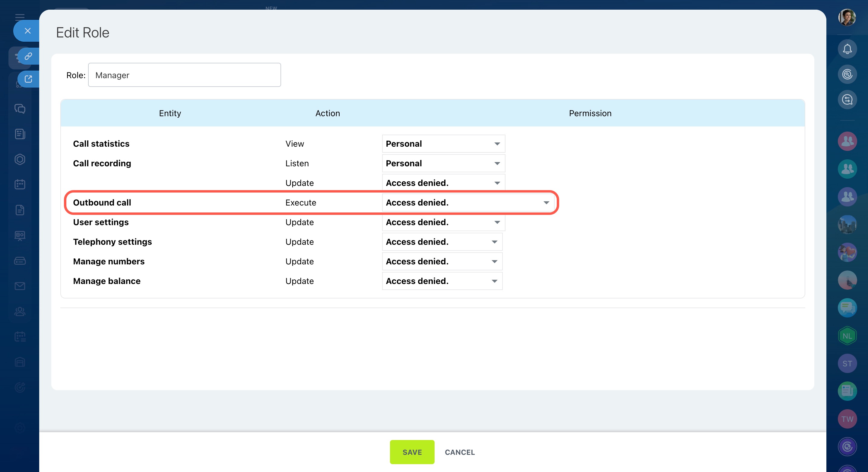This screenshot has width=868, height=472.
Task: Close the Edit Role side panel
Action: click(28, 31)
